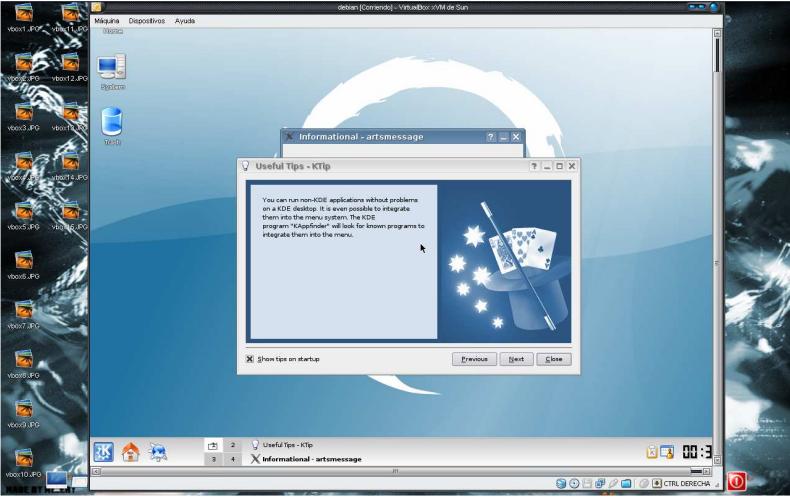790x499 pixels.
Task: Open the Máquina menu
Action: (106, 20)
